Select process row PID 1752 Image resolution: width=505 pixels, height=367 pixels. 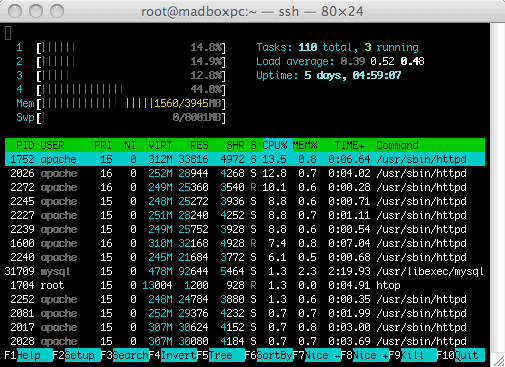[x=245, y=159]
